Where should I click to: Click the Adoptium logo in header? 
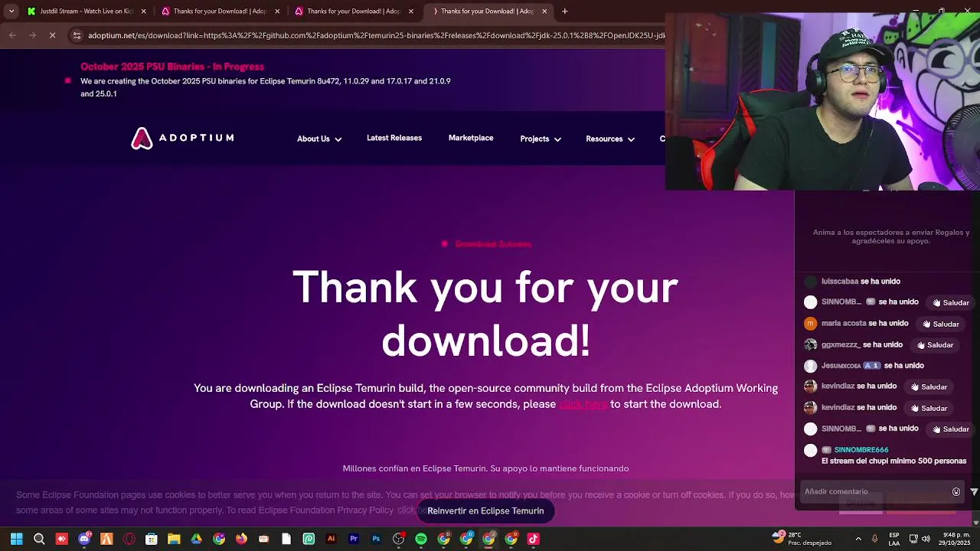(x=182, y=138)
